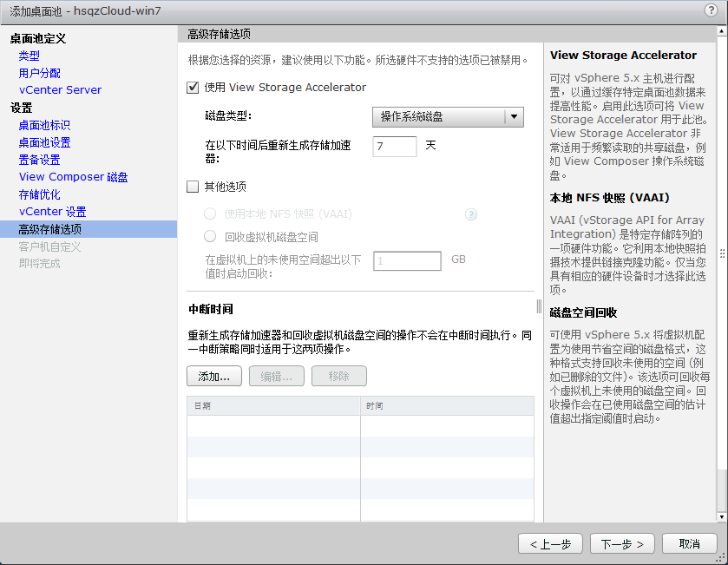This screenshot has width=728, height=565.
Task: Click the VAAI help question mark icon
Action: point(471,214)
